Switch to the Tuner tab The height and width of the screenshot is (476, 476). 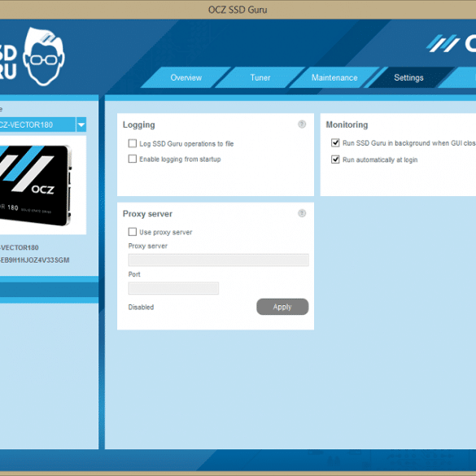point(260,78)
